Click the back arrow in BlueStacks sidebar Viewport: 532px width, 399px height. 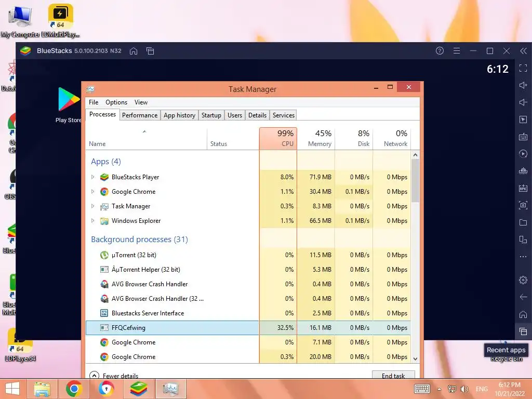(x=523, y=297)
